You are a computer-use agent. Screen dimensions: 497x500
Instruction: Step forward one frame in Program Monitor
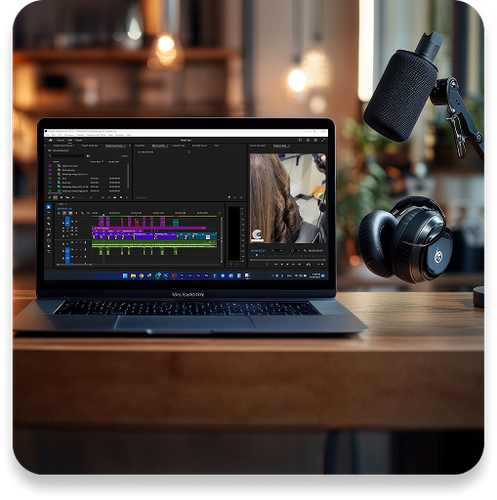(x=294, y=264)
